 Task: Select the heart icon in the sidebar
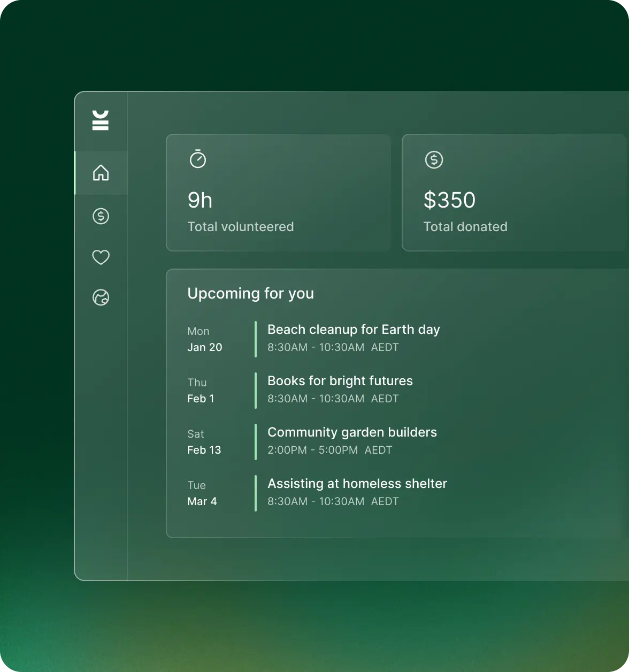click(101, 257)
